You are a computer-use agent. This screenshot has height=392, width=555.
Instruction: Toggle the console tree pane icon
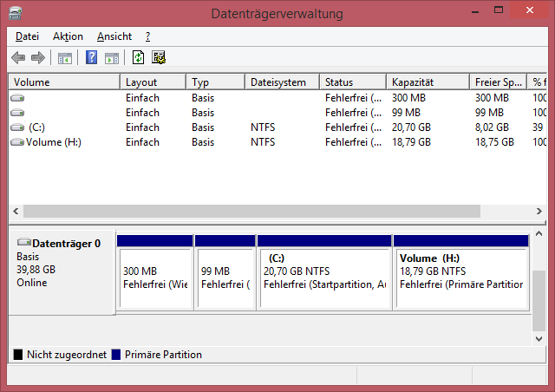click(x=65, y=58)
